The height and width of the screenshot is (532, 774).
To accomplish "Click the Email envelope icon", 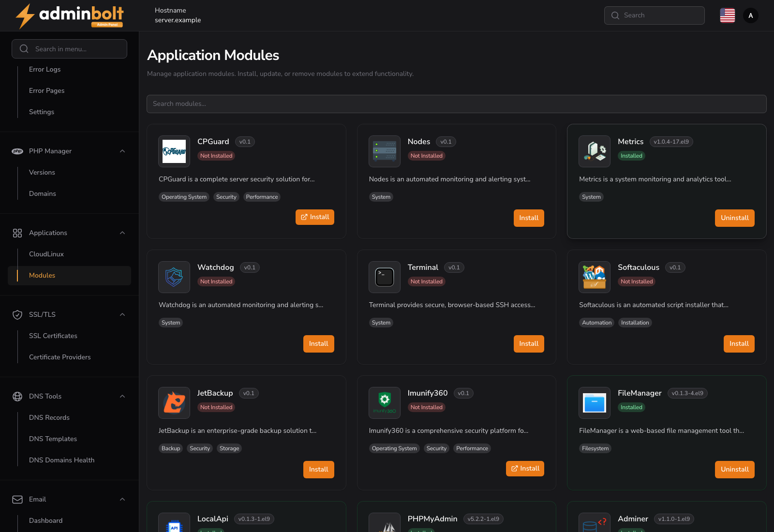I will tap(17, 500).
